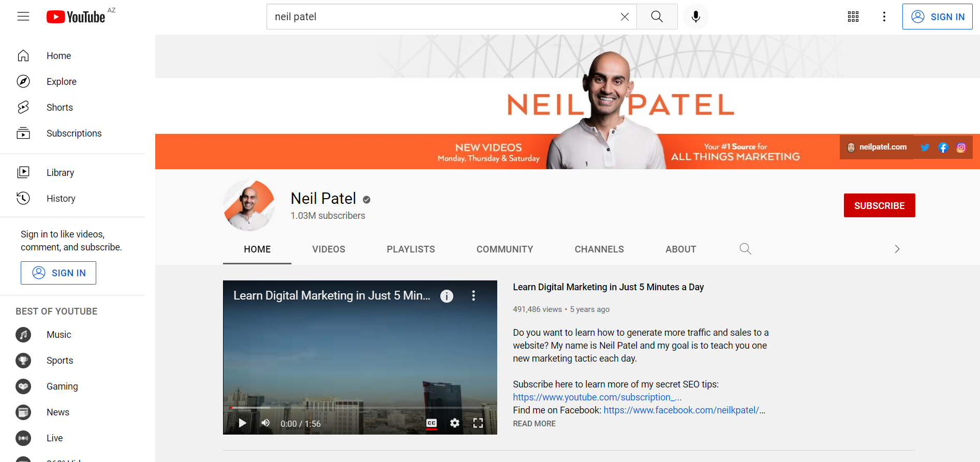Open Shorts in sidebar
Screen dimensions: 980x462
[x=72, y=107]
